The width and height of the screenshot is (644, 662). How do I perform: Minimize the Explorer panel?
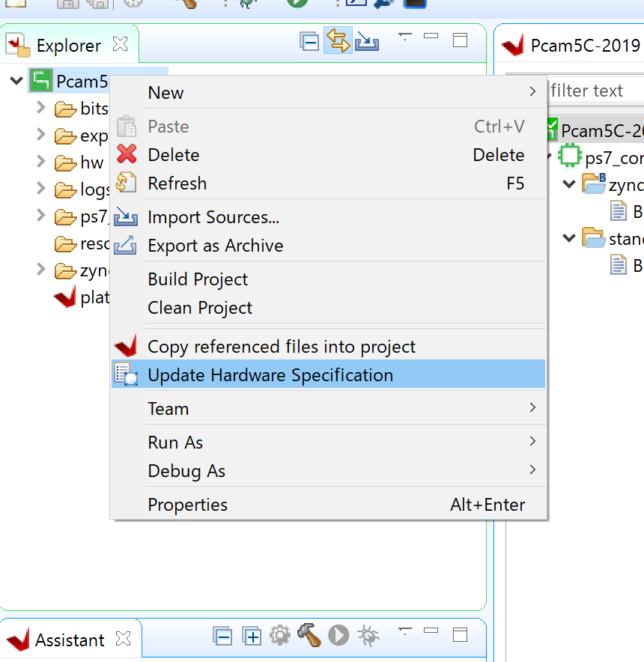click(x=431, y=36)
